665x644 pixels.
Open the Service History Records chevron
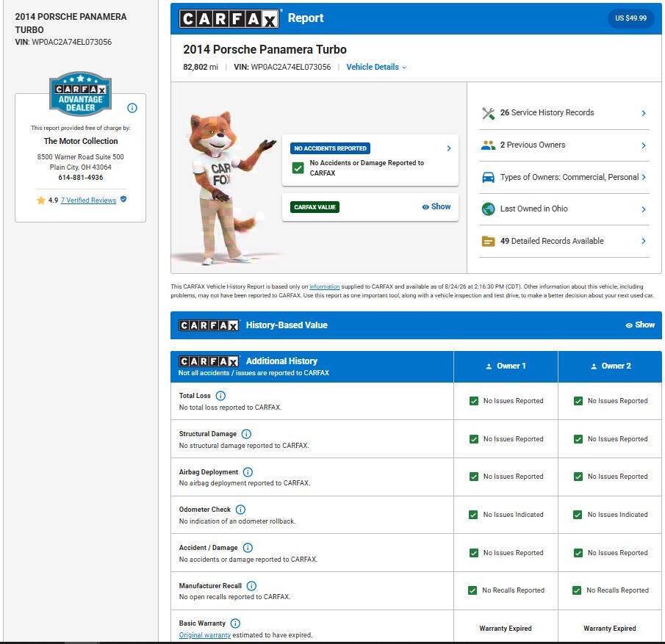coord(644,113)
